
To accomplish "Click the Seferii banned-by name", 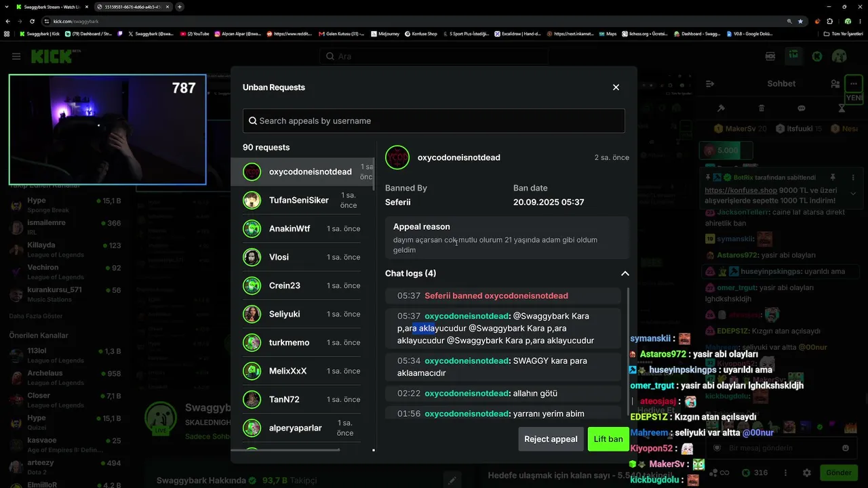I will click(398, 203).
